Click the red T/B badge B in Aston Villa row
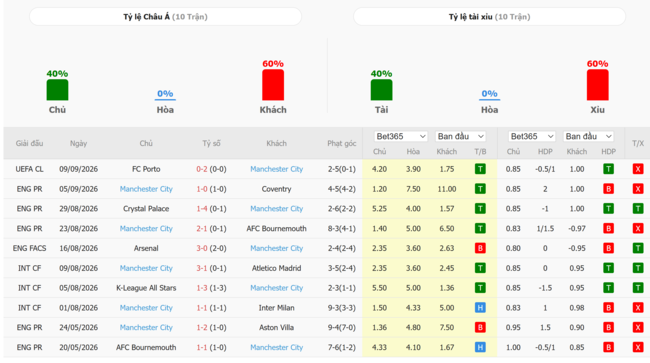The image size is (650, 363). 480,327
